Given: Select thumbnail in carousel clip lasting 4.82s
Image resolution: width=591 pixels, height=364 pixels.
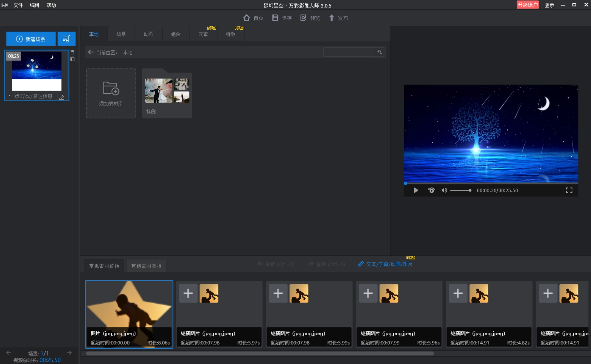Looking at the screenshot, I should [479, 293].
